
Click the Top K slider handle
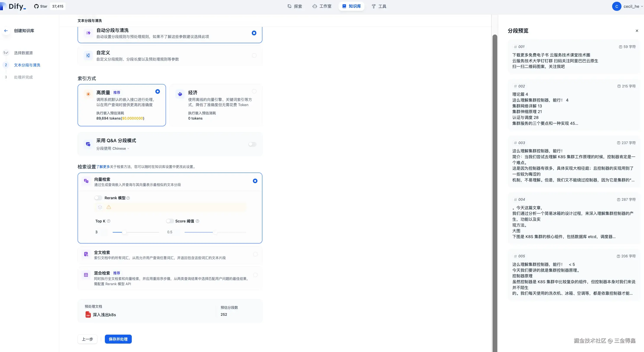pyautogui.click(x=124, y=232)
